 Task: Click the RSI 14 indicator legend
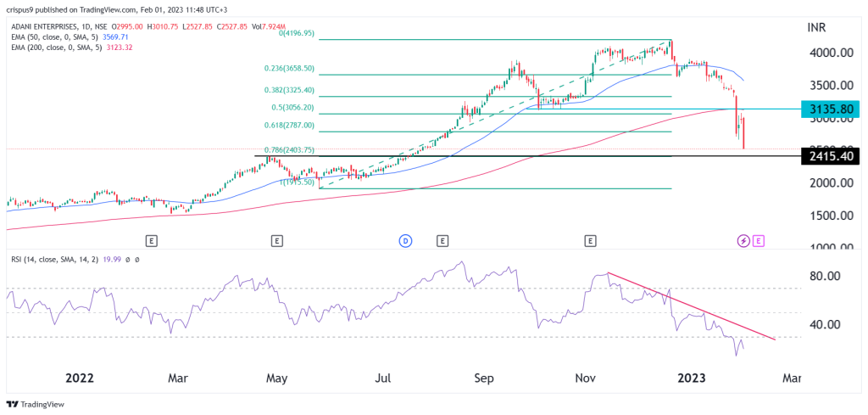[x=55, y=259]
